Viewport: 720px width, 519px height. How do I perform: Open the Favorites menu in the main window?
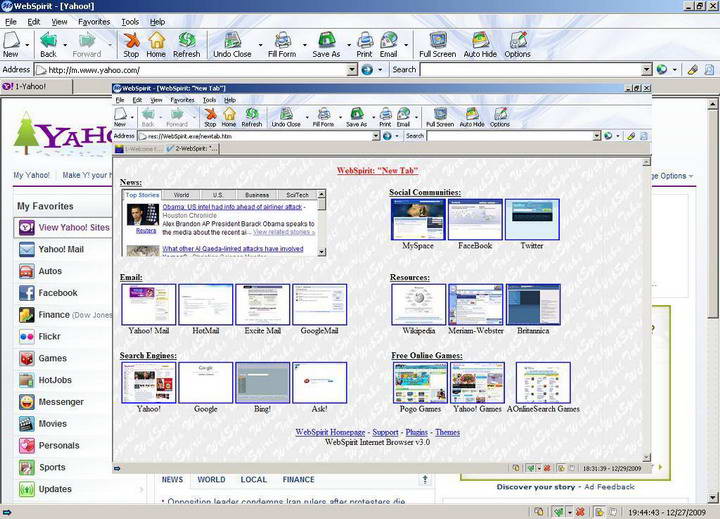coord(94,22)
